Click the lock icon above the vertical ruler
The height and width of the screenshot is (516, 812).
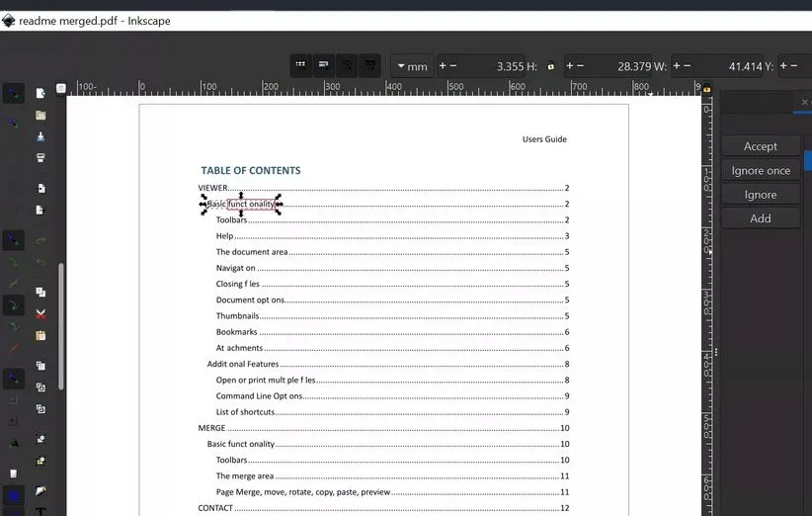coord(706,88)
